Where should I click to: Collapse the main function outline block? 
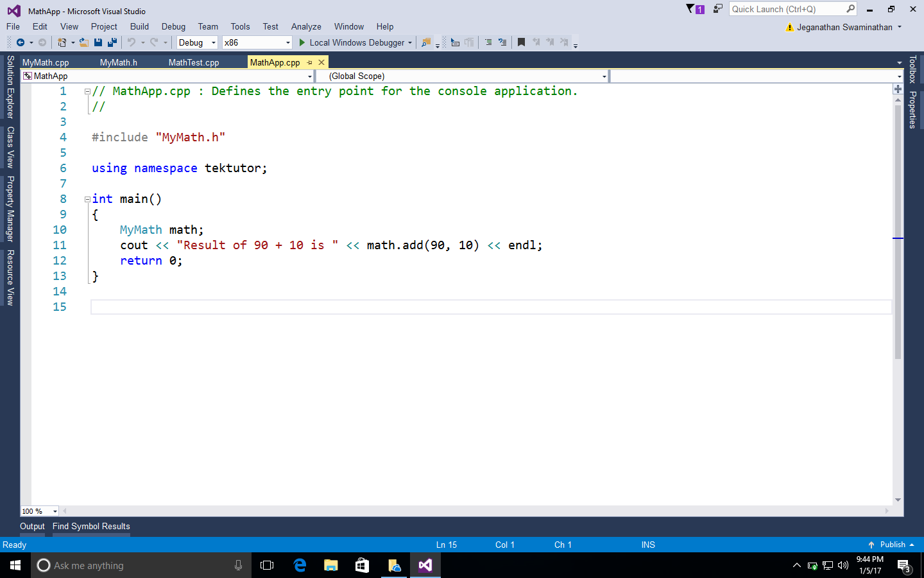tap(87, 199)
